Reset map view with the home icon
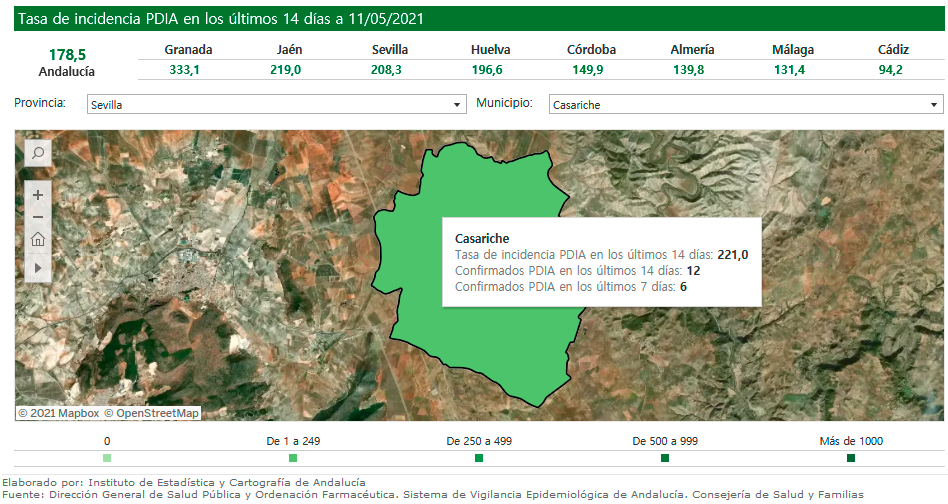Image resolution: width=948 pixels, height=504 pixels. tap(37, 239)
